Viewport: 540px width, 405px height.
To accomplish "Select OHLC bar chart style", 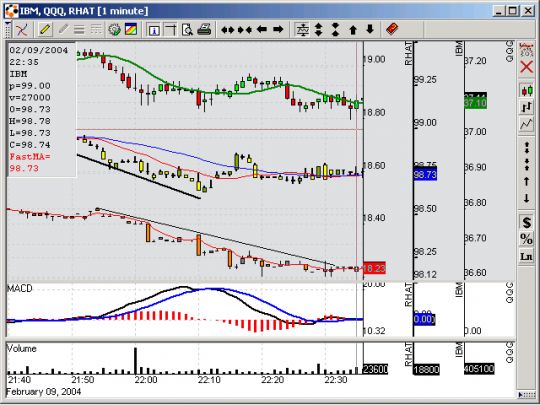I will (526, 107).
